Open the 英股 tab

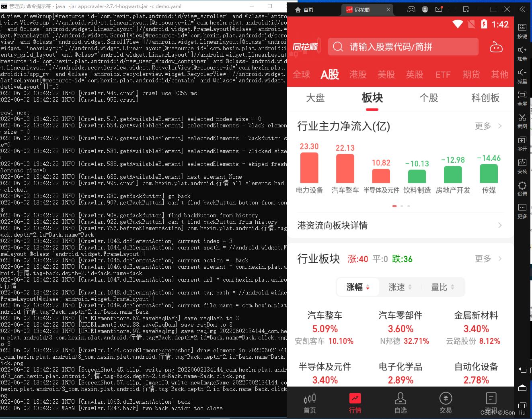tap(415, 75)
